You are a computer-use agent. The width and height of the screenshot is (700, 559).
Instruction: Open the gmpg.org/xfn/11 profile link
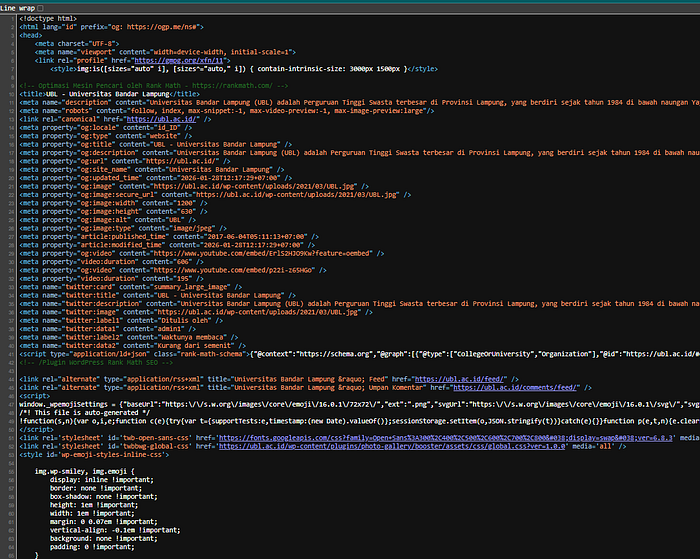179,61
